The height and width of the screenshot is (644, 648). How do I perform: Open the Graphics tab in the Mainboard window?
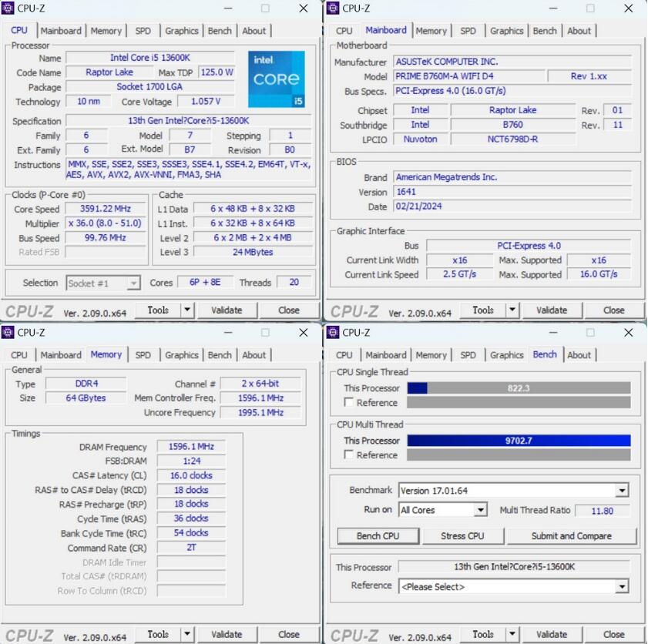506,31
